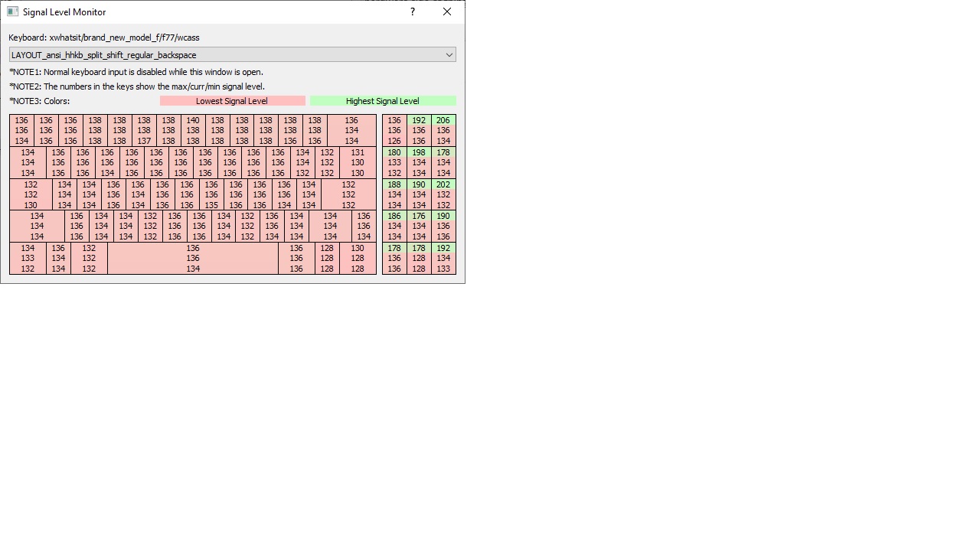Click the layout dropdown chevron arrow

click(x=449, y=55)
